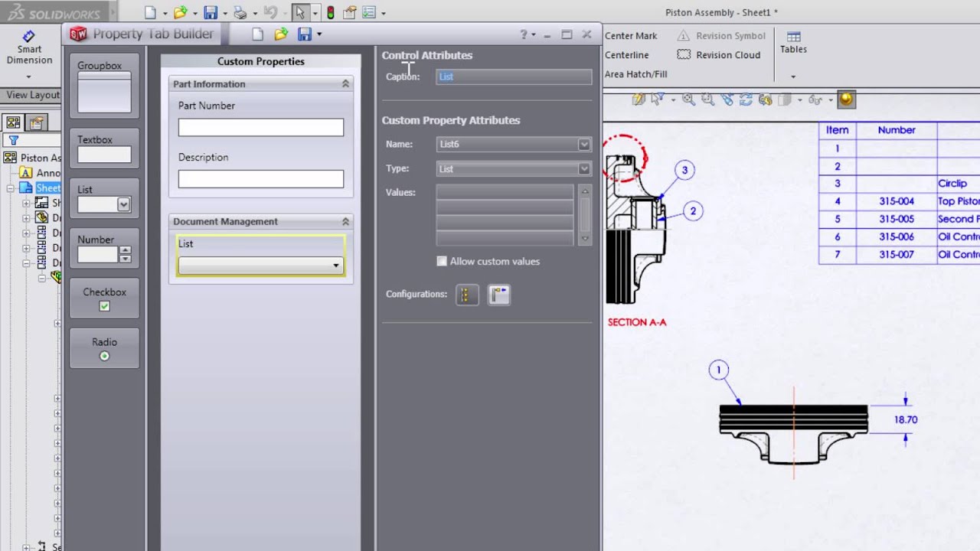Screen dimensions: 980x551
Task: Click the 18.70 dimension text
Action: tap(906, 419)
